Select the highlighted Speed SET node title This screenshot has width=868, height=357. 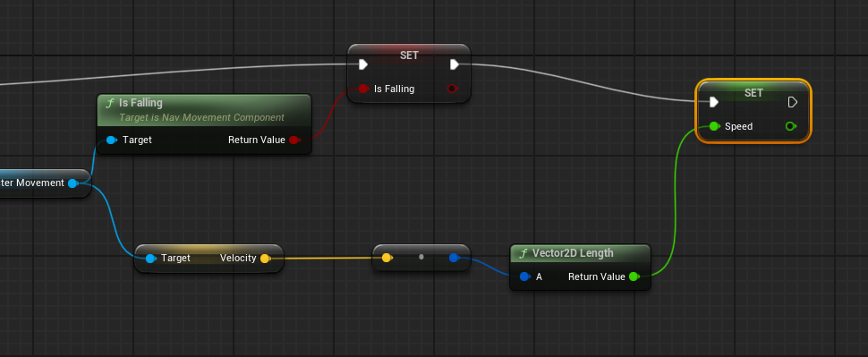tap(753, 92)
